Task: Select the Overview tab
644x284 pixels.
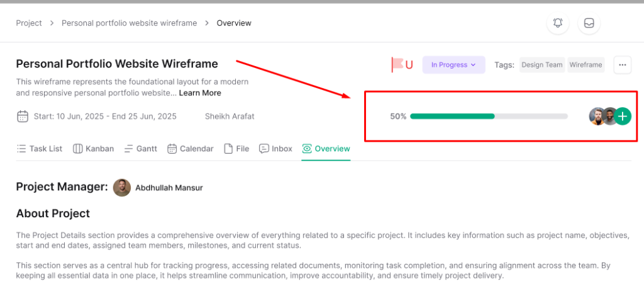Action: point(326,149)
